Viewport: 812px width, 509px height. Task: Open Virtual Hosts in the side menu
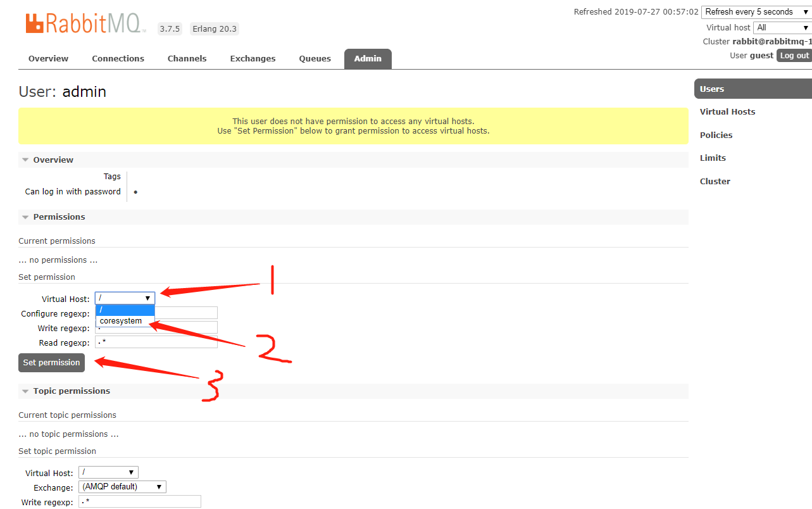point(727,111)
